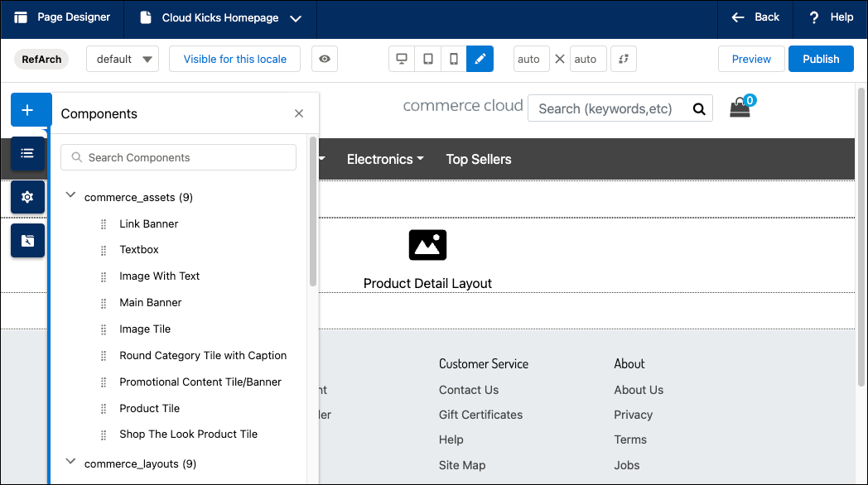This screenshot has height=485, width=868.
Task: Toggle the eye visibility button
Action: (x=325, y=59)
